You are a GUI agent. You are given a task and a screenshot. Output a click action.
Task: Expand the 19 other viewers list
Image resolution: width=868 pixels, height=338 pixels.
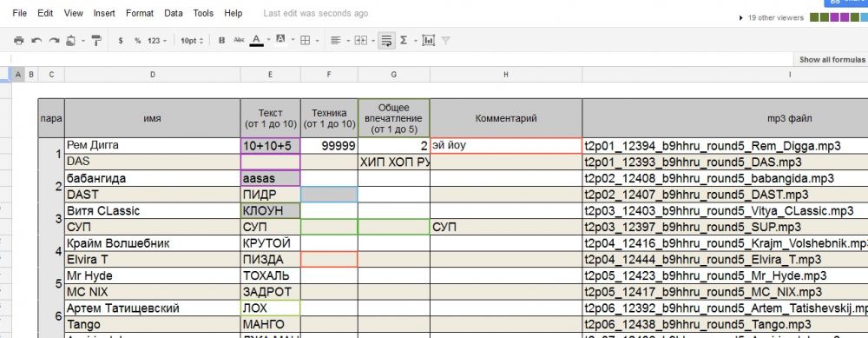[773, 17]
